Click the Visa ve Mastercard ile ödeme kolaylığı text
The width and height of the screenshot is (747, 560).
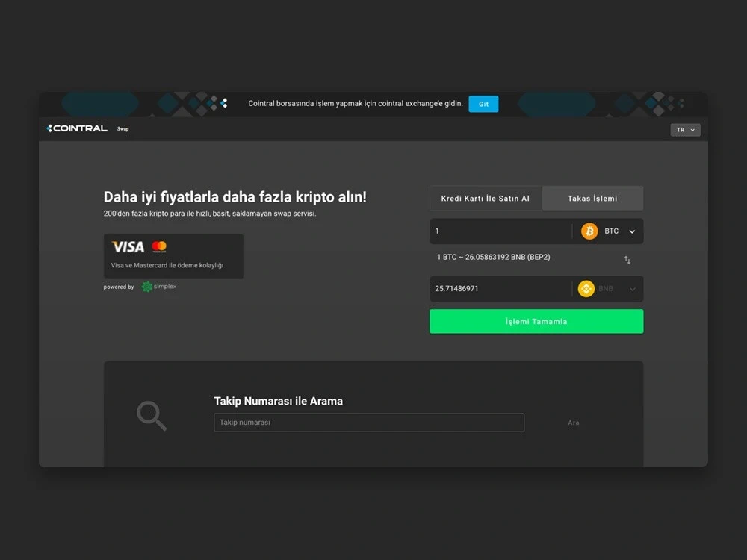(x=167, y=265)
